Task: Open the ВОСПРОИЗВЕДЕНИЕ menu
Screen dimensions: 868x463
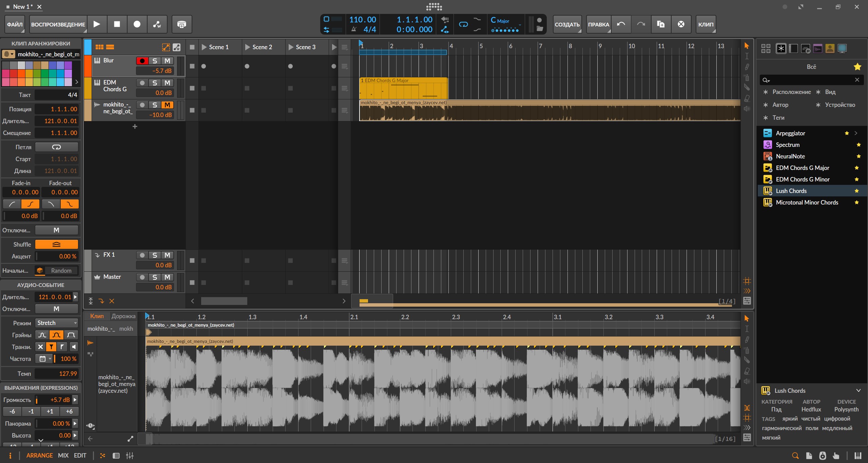Action: [x=58, y=24]
